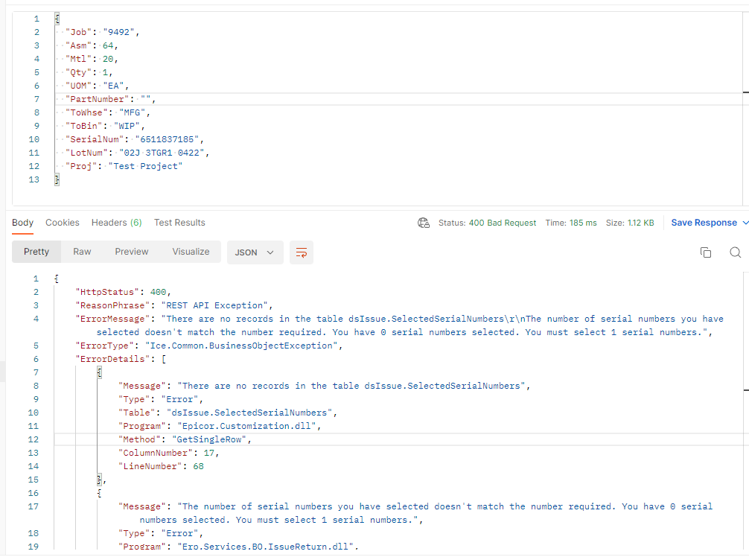Image resolution: width=749 pixels, height=560 pixels.
Task: Click the PartNumber line in request body
Action: [112, 99]
